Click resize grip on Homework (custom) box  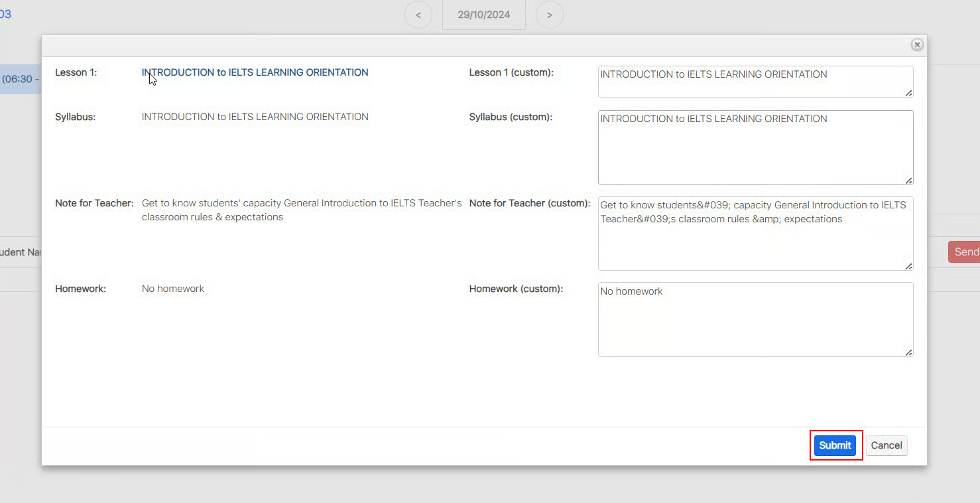[x=908, y=352]
